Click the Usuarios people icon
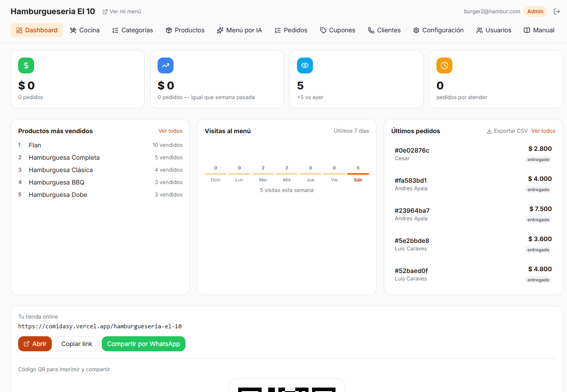Viewport: 567px width, 392px height. pos(479,30)
